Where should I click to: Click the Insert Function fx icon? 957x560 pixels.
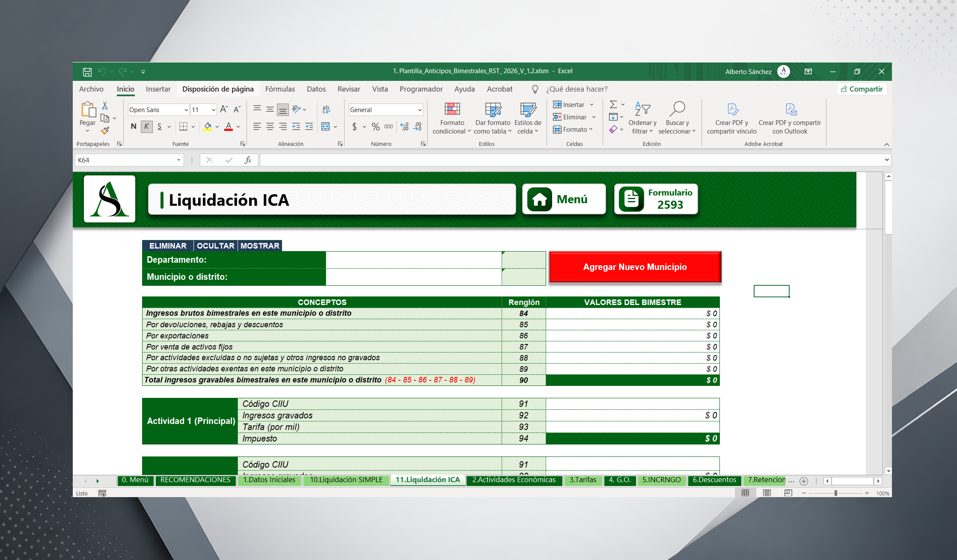(x=248, y=160)
